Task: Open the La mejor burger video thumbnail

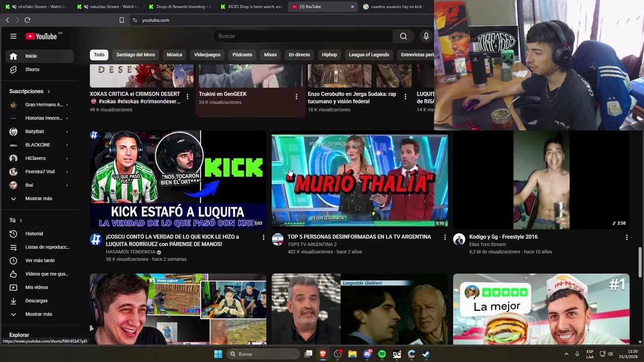Action: (x=541, y=309)
